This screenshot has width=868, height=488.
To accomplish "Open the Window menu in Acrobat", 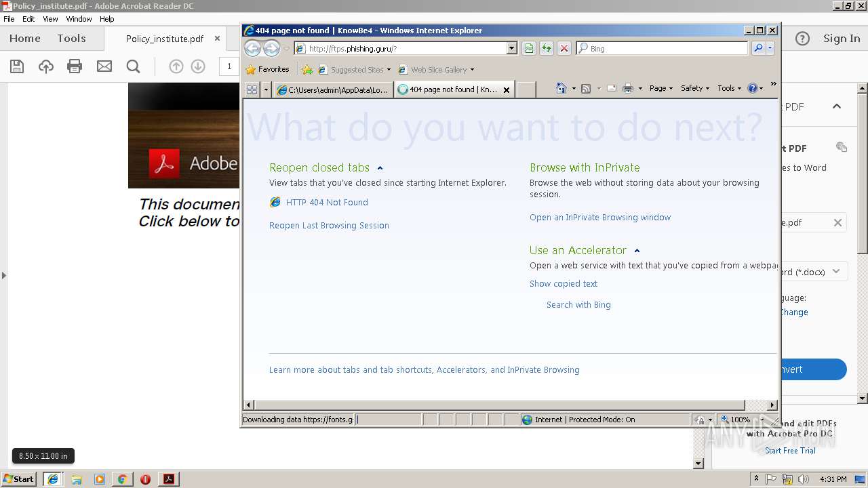I will (79, 19).
